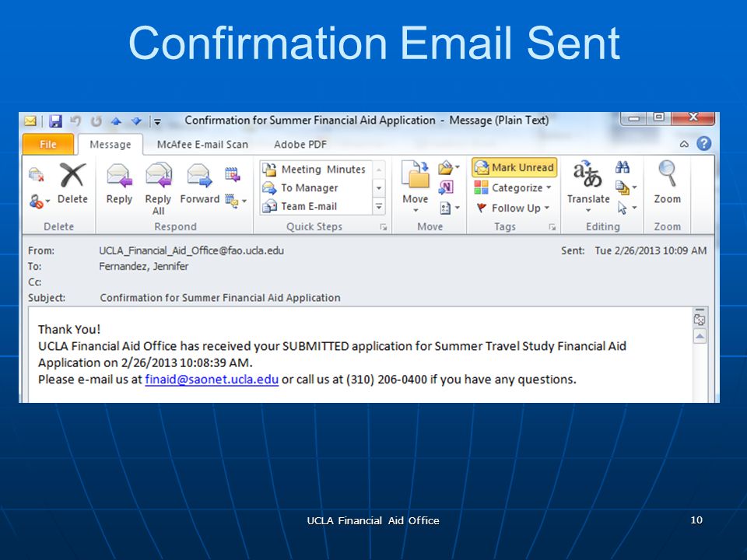Click the message body scroll up arrow

point(700,336)
